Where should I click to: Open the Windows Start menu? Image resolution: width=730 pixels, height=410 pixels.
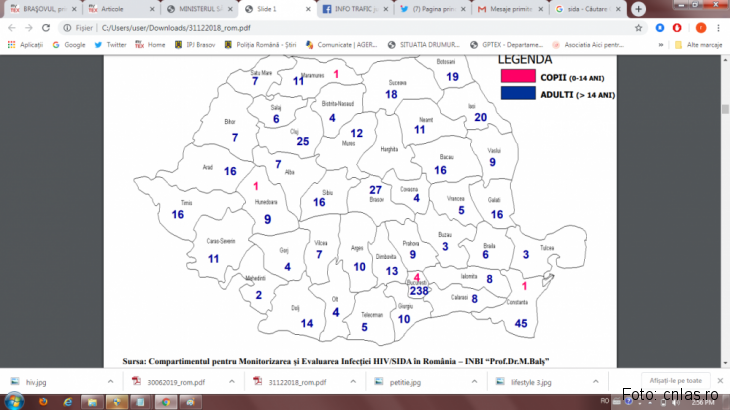click(14, 402)
